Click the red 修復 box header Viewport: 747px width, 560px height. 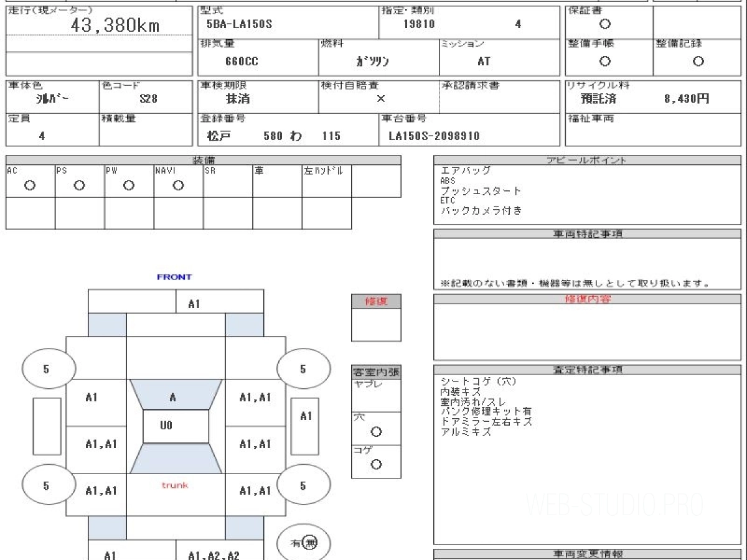click(x=376, y=301)
